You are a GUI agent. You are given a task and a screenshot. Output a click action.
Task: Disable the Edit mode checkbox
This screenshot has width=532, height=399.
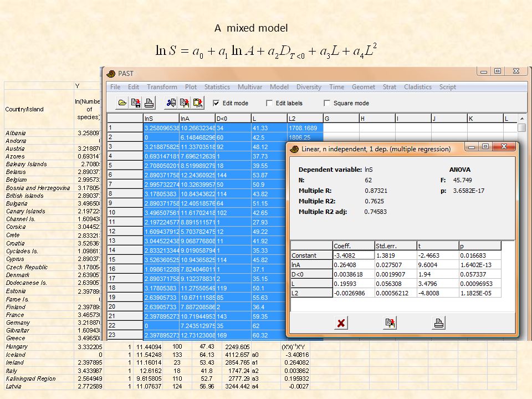point(216,103)
